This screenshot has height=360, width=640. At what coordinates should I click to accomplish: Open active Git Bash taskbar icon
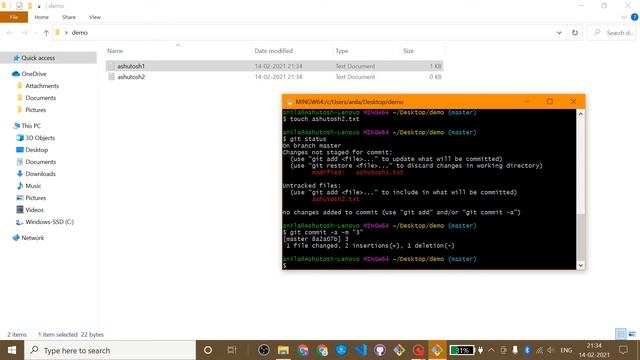(x=437, y=350)
